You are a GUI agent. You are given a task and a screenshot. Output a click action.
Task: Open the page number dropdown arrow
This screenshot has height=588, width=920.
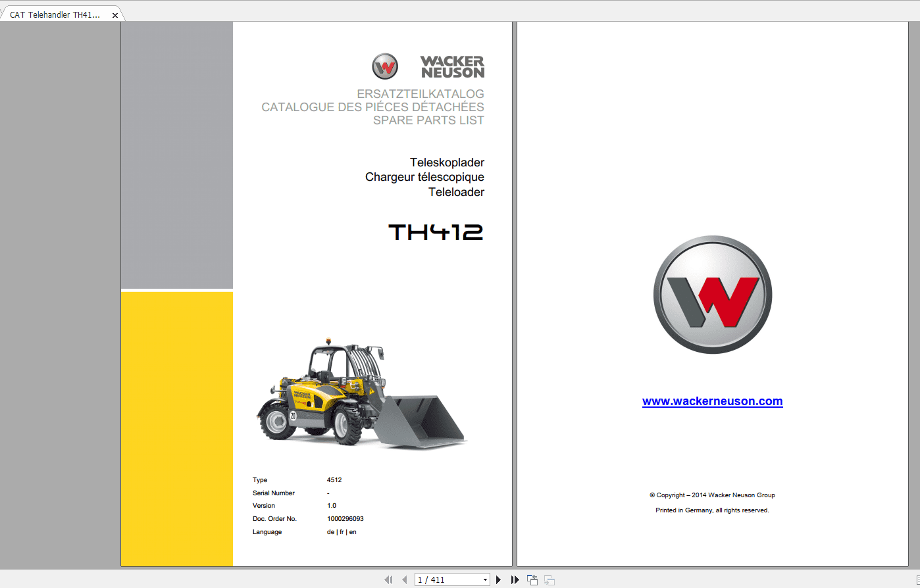(x=485, y=579)
